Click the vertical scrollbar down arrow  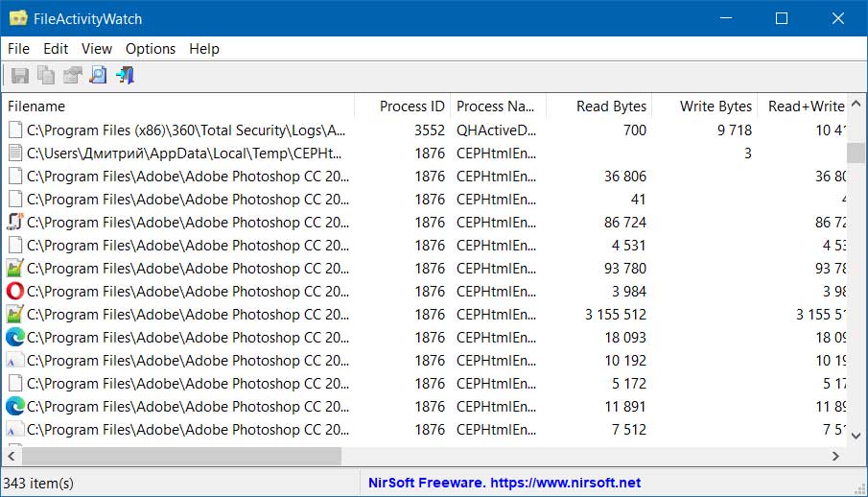(x=856, y=436)
